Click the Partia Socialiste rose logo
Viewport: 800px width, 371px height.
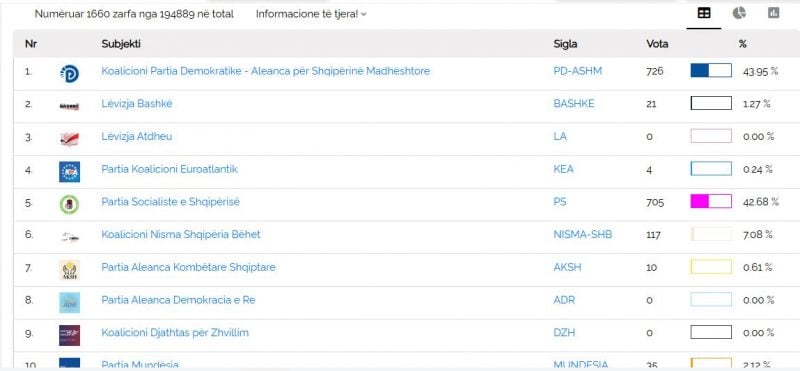tap(69, 205)
